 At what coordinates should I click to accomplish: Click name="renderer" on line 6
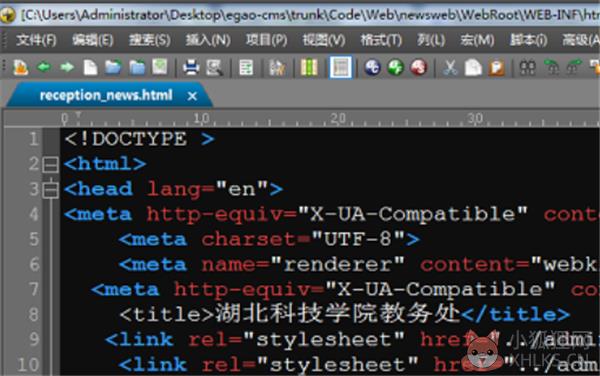pos(303,264)
